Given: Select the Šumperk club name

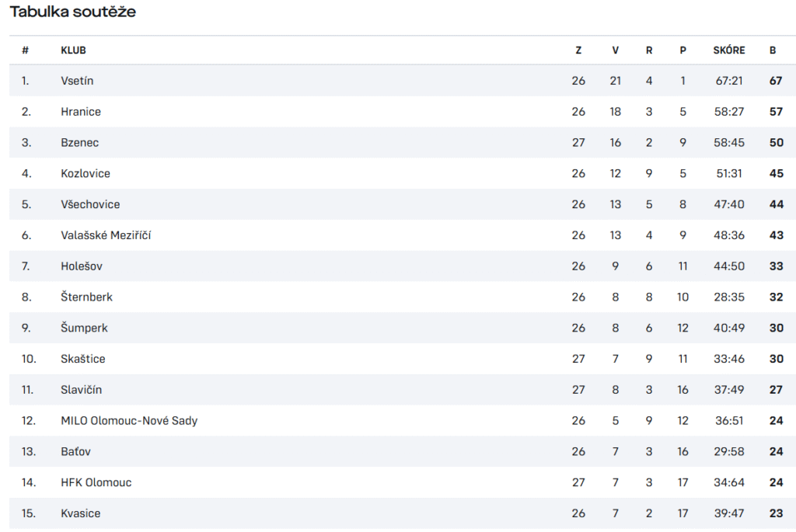Looking at the screenshot, I should click(84, 328).
